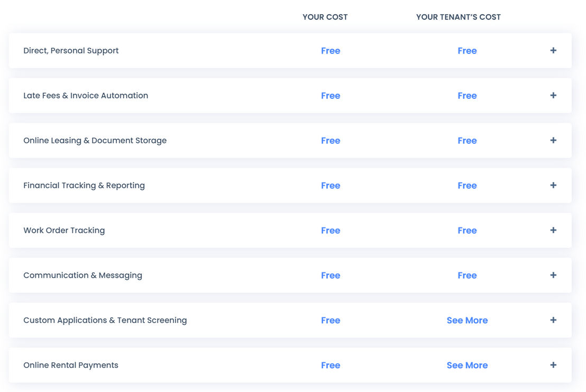Open See More for Custom Applications row

[x=467, y=320]
